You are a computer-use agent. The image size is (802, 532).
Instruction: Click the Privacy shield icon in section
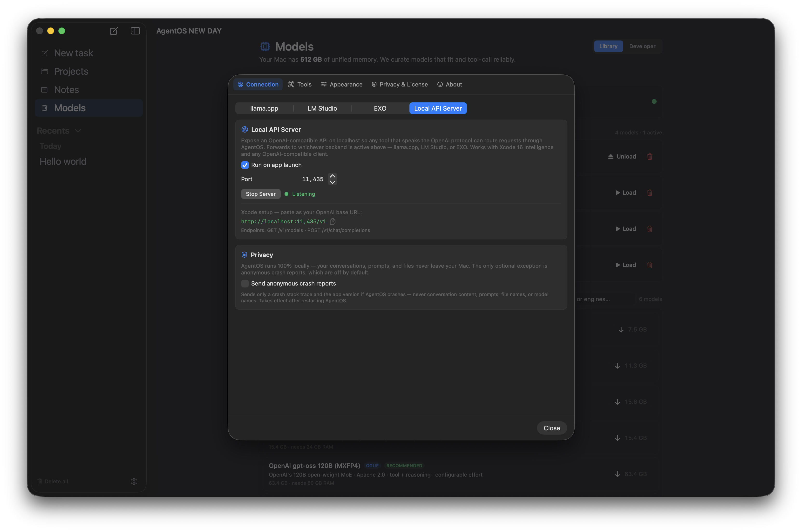point(245,255)
